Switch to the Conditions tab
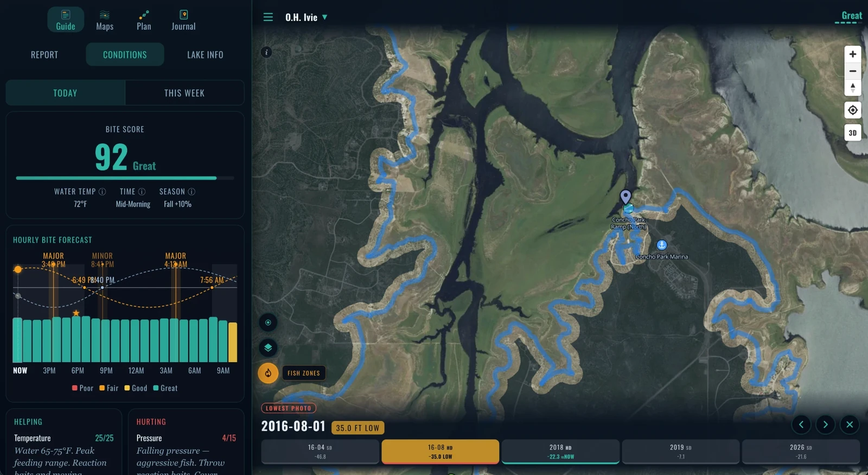868x475 pixels. [x=125, y=55]
